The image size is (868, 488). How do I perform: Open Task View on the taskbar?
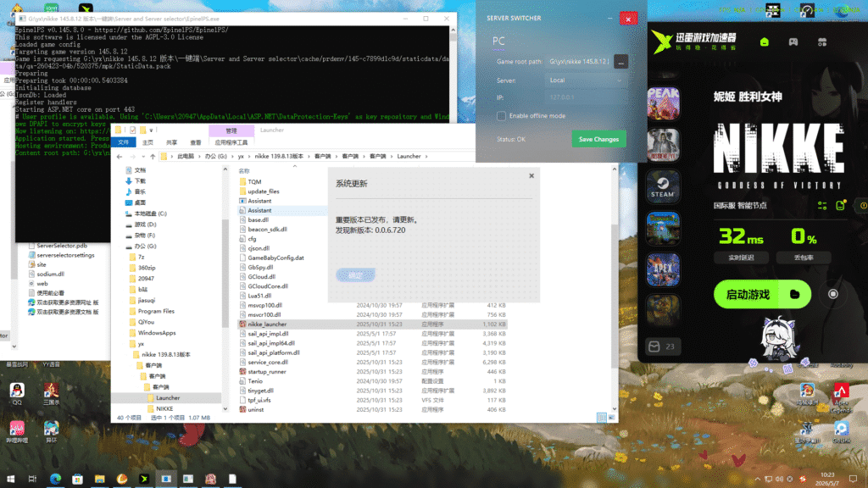point(33,480)
